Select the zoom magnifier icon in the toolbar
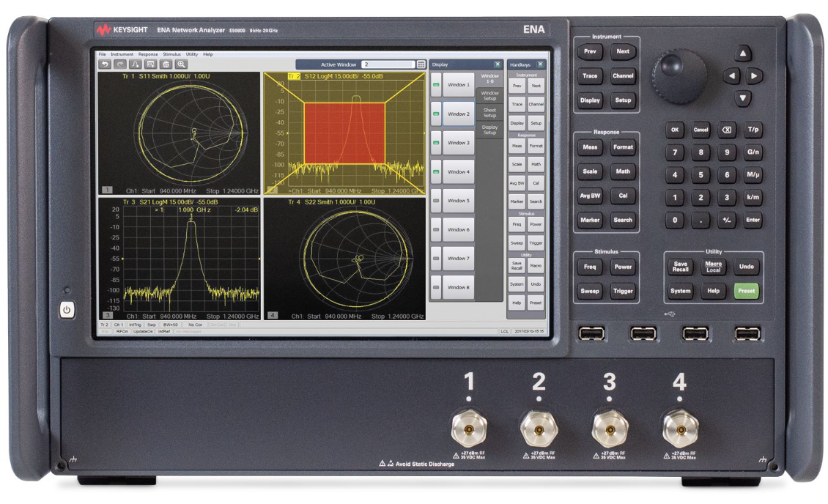This screenshot has width=828, height=504. click(181, 64)
